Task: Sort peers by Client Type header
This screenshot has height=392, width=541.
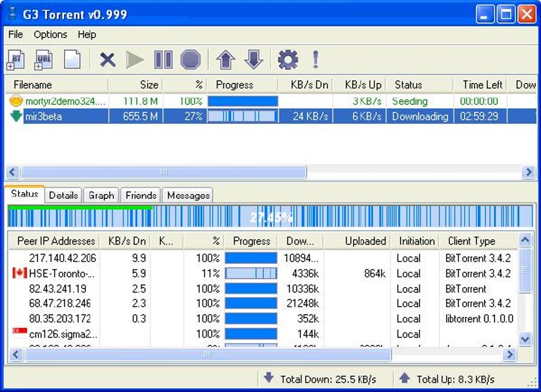Action: pos(479,241)
